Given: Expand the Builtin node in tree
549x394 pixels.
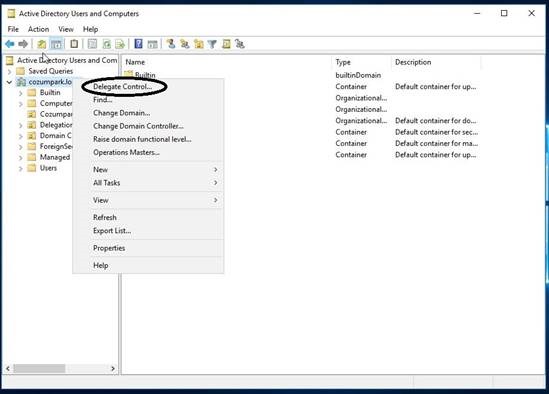Looking at the screenshot, I should pos(21,93).
